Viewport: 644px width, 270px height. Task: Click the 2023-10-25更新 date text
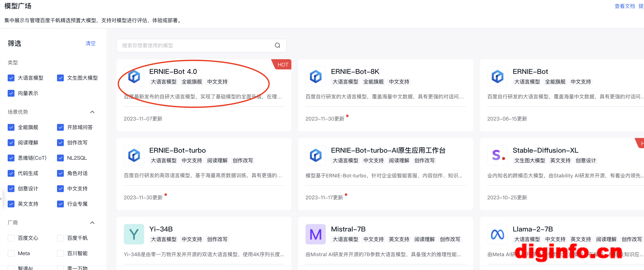point(507,197)
